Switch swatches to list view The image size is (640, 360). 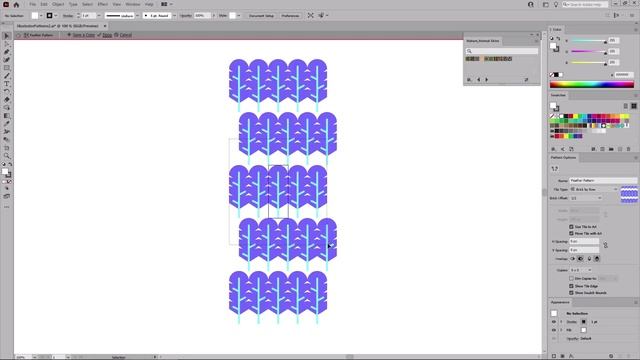coord(626,106)
